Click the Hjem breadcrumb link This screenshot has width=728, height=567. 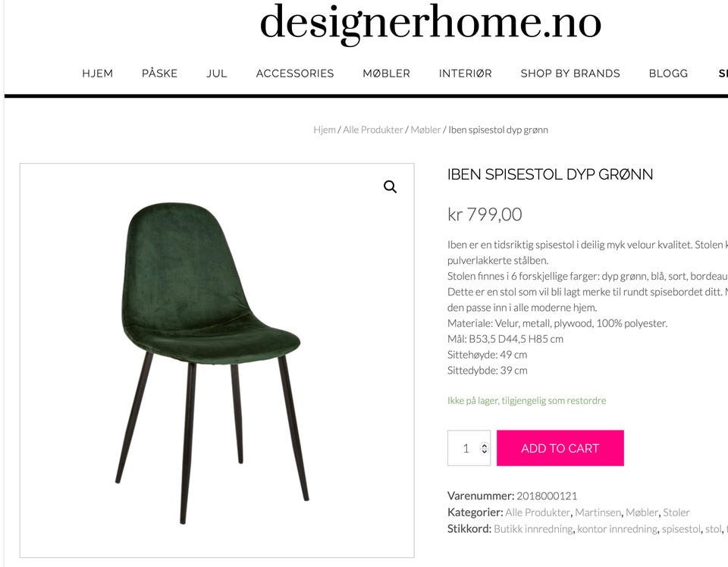click(x=324, y=130)
